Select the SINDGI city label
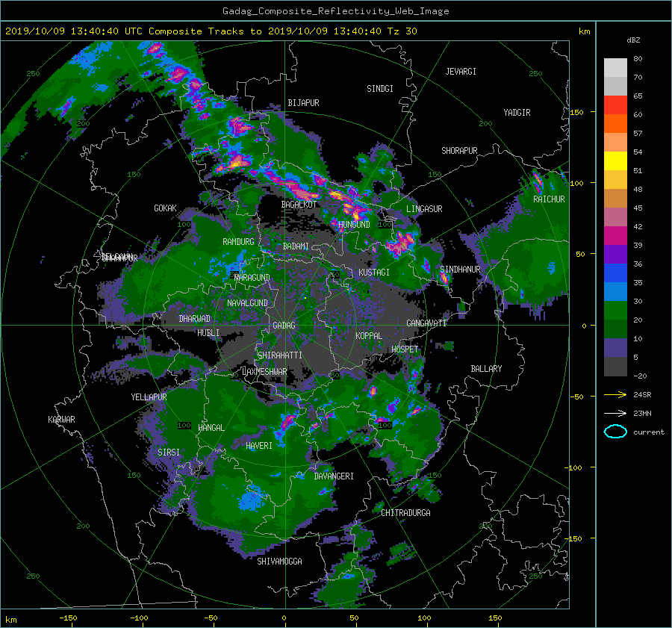 pyautogui.click(x=380, y=89)
